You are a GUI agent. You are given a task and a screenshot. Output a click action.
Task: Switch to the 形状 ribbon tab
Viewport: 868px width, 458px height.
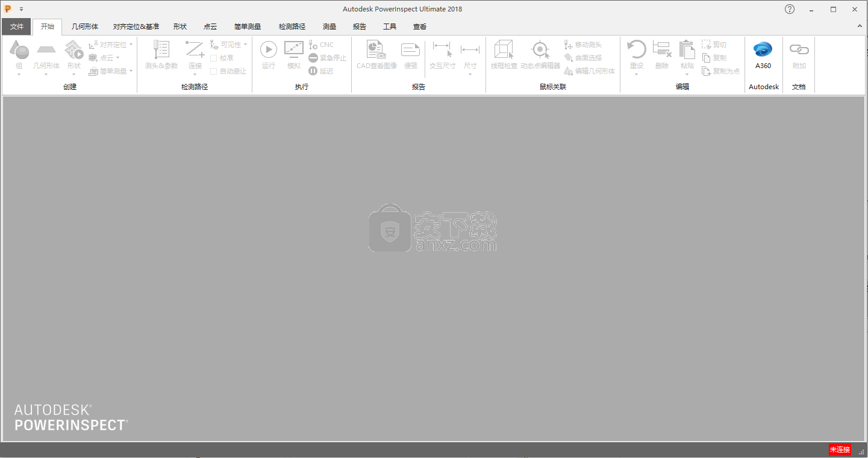pos(180,27)
